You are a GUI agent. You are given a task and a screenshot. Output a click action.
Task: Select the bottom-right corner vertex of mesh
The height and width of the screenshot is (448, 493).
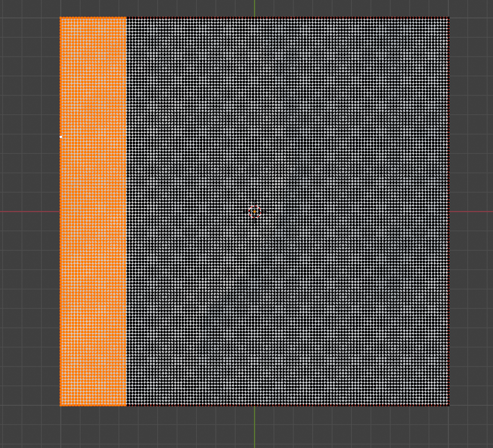pos(448,405)
